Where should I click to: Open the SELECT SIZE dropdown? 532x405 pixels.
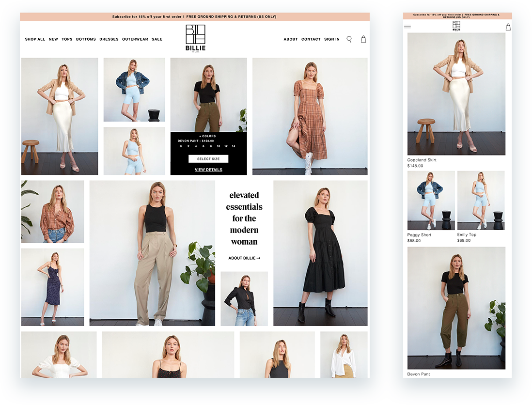208,158
